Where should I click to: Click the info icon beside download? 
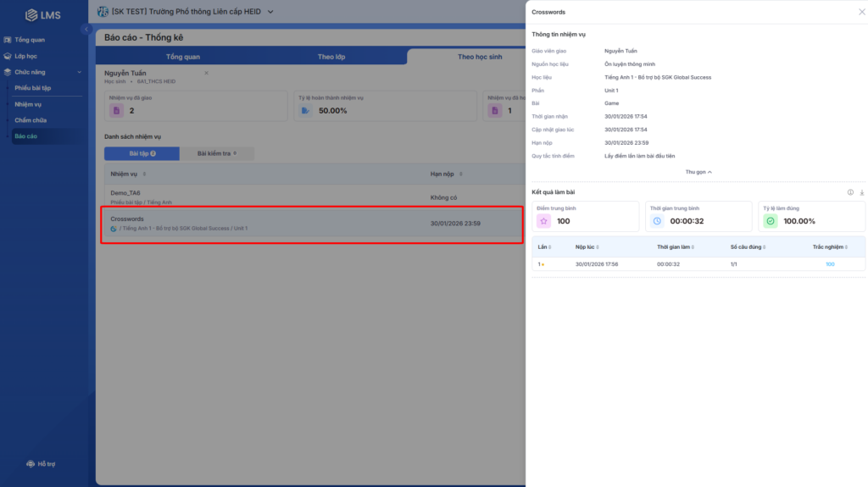pos(851,192)
